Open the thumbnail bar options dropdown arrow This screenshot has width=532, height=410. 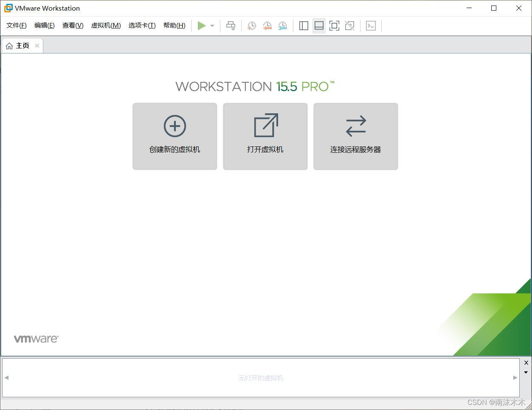point(526,372)
